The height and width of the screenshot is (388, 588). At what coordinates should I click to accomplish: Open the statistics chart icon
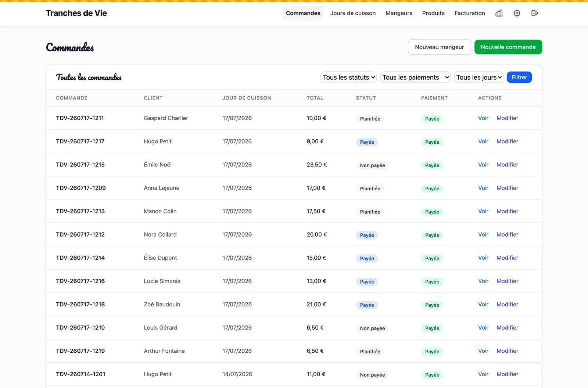[499, 13]
